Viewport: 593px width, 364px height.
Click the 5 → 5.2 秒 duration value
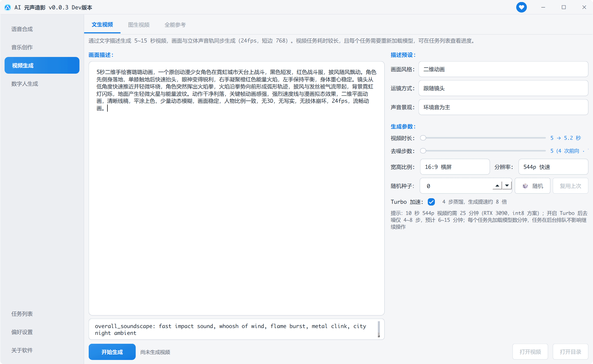(565, 138)
